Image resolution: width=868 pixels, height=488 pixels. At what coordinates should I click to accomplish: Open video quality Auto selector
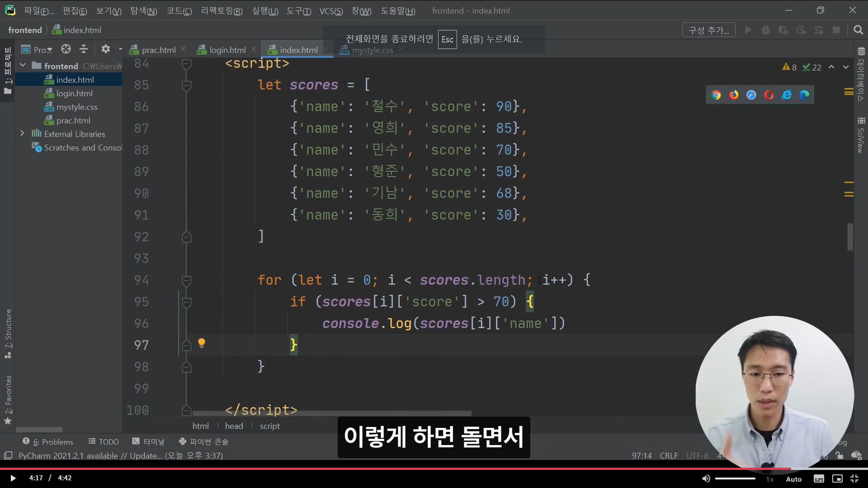[x=794, y=479]
